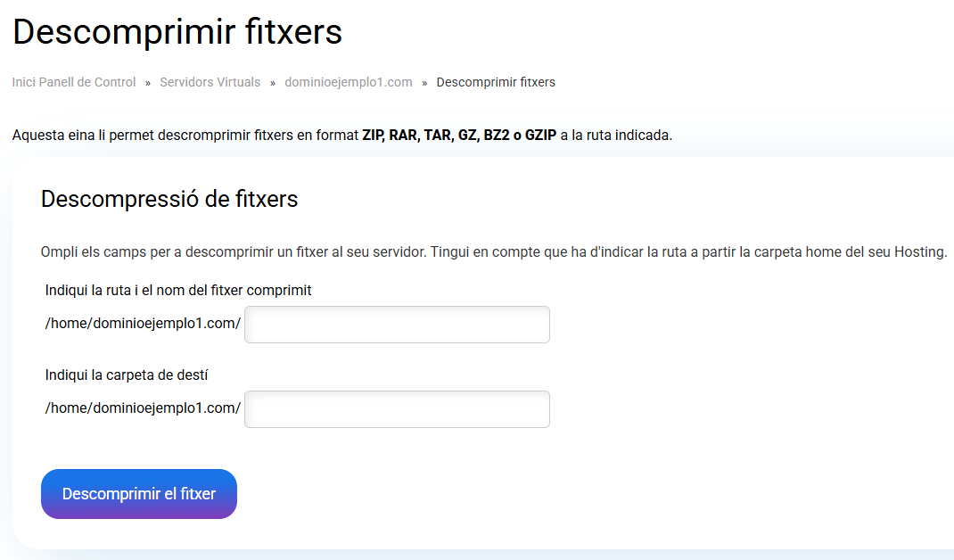Click the separator after Inici Panell de Control
Image resolution: width=954 pixels, height=560 pixels.
(x=148, y=83)
